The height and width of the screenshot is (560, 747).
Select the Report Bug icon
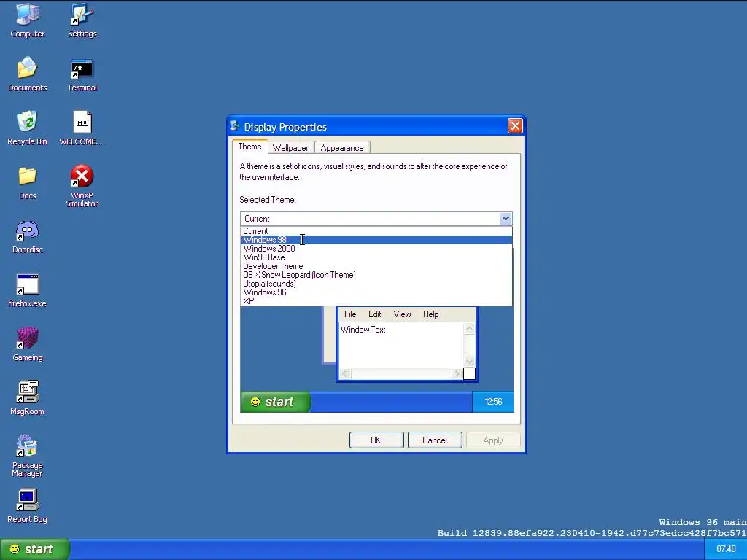[27, 506]
